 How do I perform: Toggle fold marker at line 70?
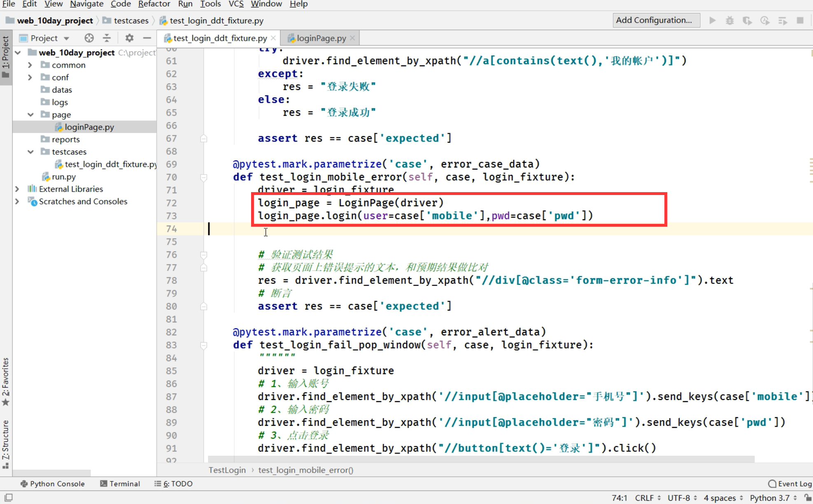click(x=203, y=177)
